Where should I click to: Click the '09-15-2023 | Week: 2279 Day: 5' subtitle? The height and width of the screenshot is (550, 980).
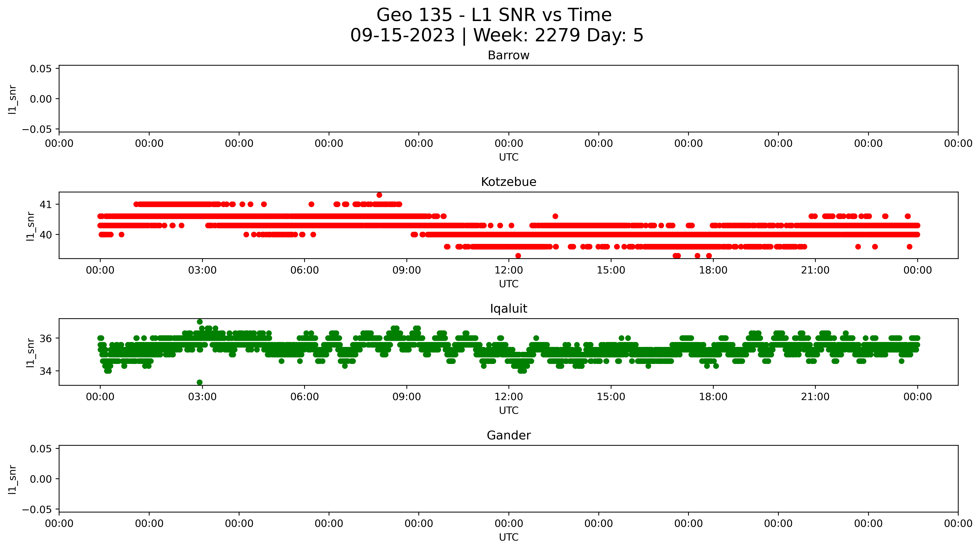(497, 35)
